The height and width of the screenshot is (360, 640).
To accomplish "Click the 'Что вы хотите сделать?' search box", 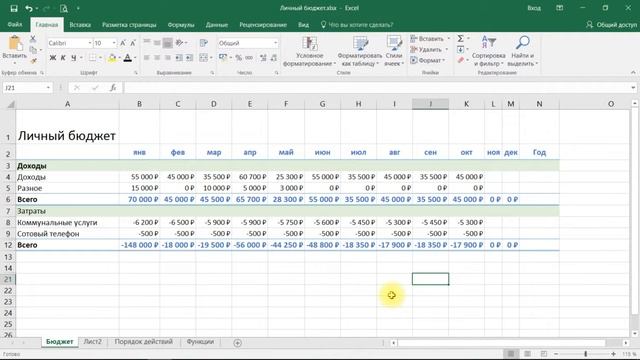I will (357, 24).
